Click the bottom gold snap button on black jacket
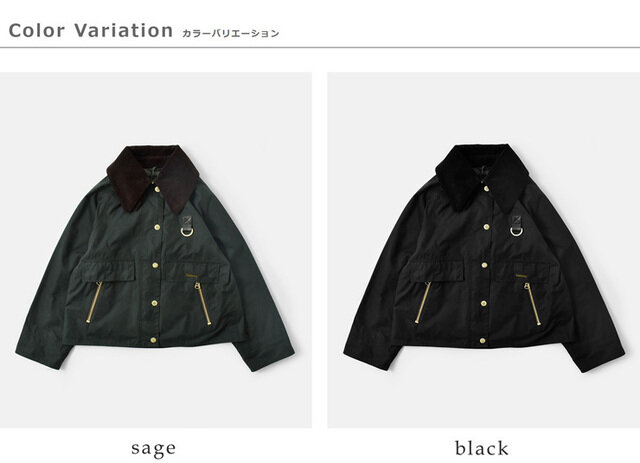 pyautogui.click(x=483, y=340)
